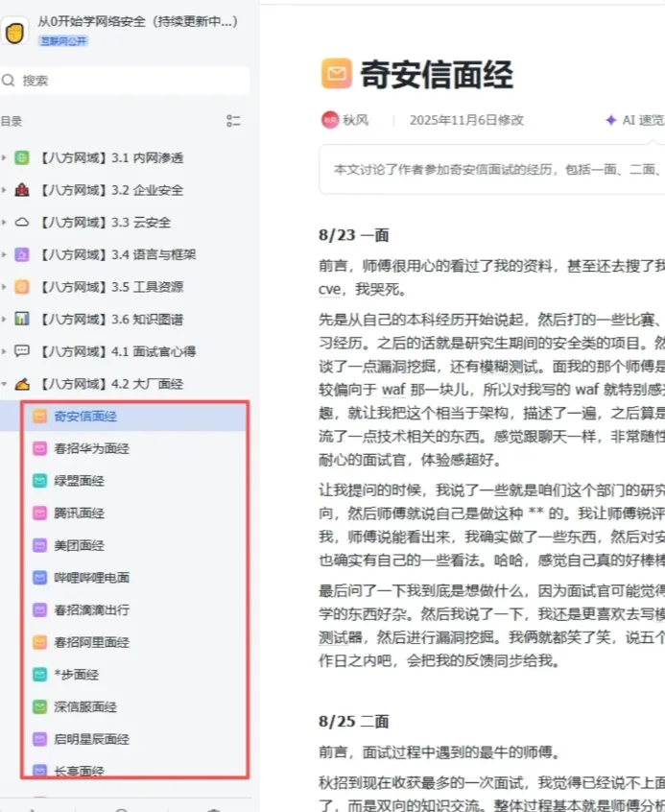Open 【八方网域】4.2 大厂面经 section
The image size is (665, 812).
111,384
